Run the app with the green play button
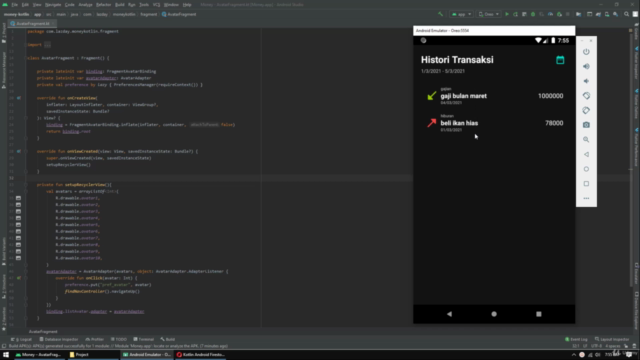The image size is (640, 360). (507, 14)
